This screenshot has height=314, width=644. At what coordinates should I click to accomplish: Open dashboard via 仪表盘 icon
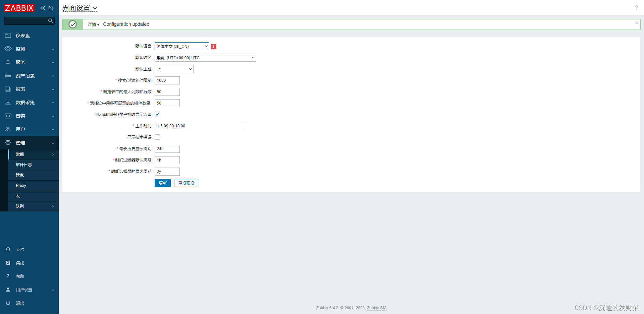(8, 36)
